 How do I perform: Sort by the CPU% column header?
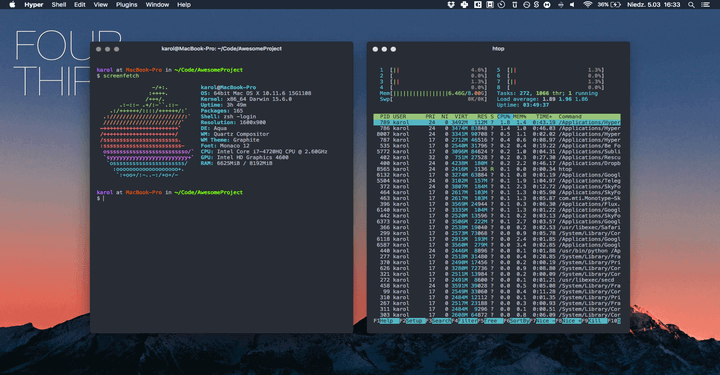(504, 117)
